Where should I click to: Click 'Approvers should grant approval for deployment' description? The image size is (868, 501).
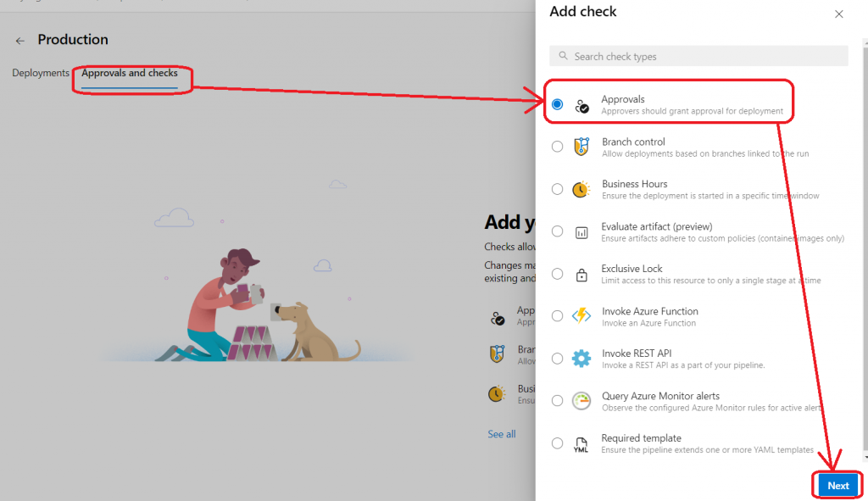click(x=692, y=111)
